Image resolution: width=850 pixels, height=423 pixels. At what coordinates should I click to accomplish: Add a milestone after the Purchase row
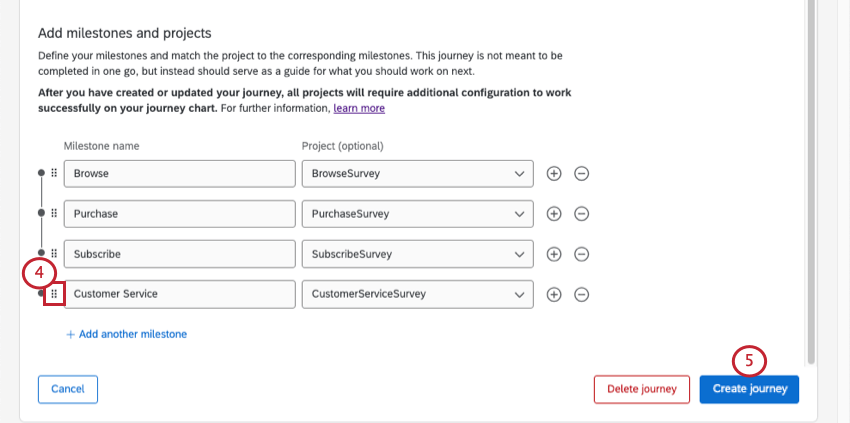(554, 214)
